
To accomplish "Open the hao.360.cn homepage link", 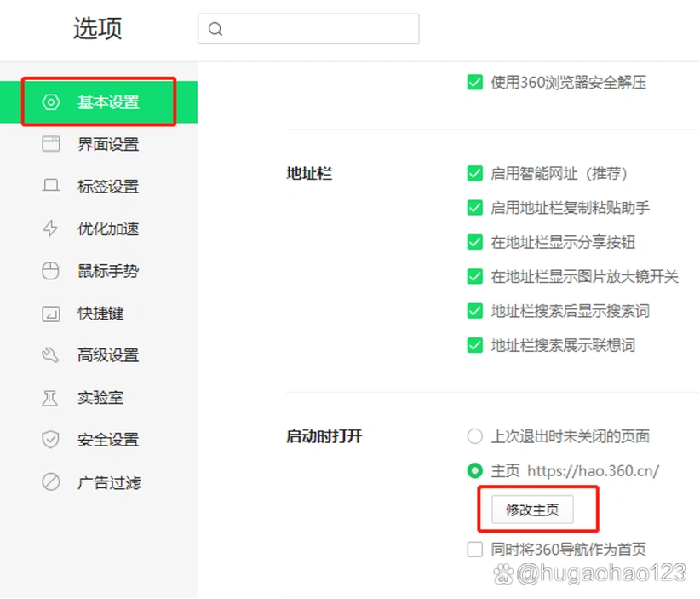I will point(594,469).
